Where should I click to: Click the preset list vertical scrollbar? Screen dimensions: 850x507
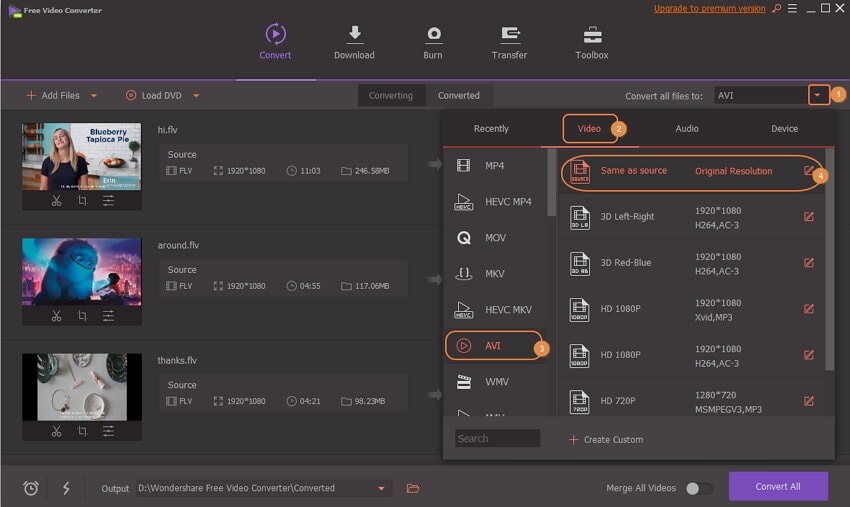click(829, 260)
